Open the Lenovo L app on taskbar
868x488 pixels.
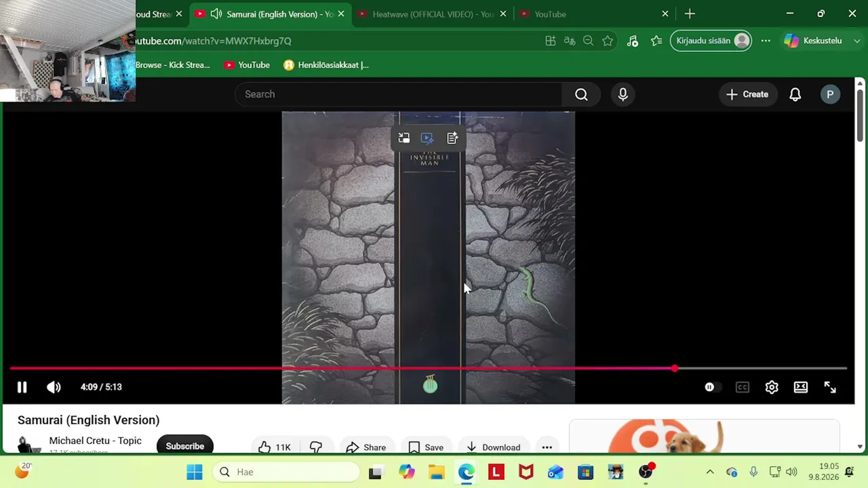(x=496, y=472)
